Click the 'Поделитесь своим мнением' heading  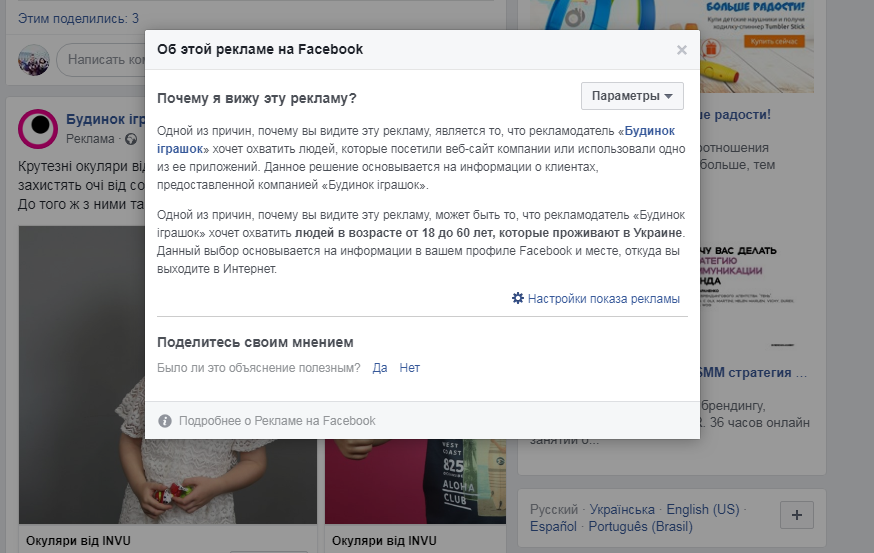[255, 342]
